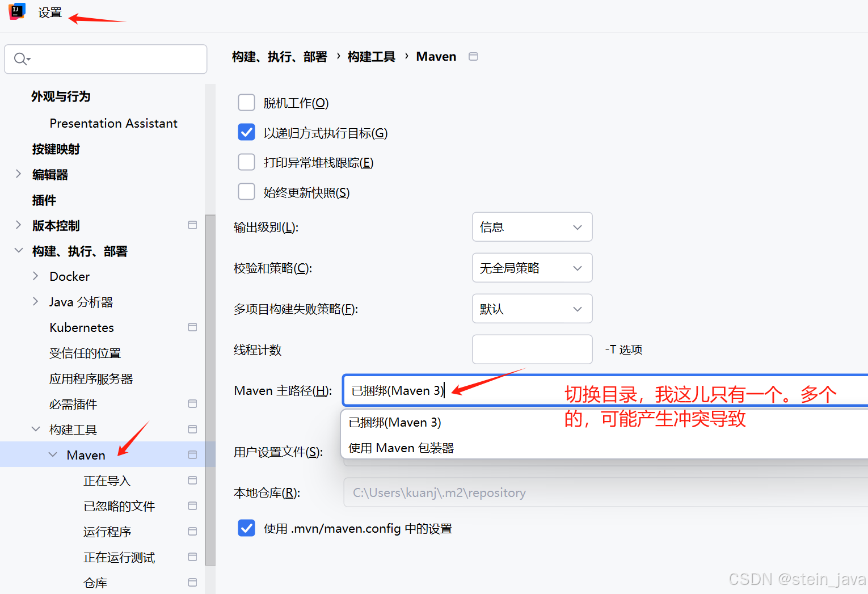The width and height of the screenshot is (868, 594).
Task: Click project-level icon beside 仓库
Action: pos(192,583)
